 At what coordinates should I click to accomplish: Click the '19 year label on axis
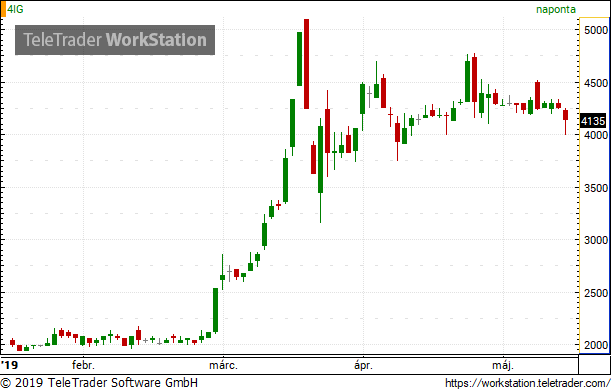click(x=10, y=365)
